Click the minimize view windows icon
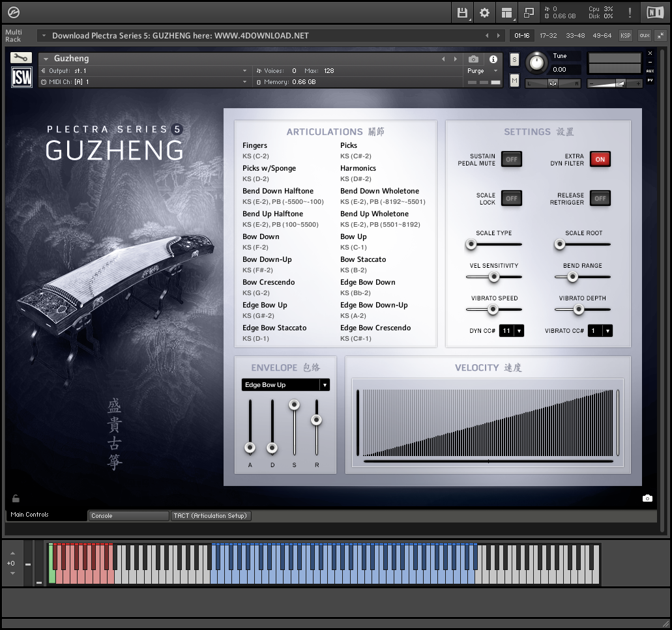Screen dimensions: 672x630 (x=529, y=13)
